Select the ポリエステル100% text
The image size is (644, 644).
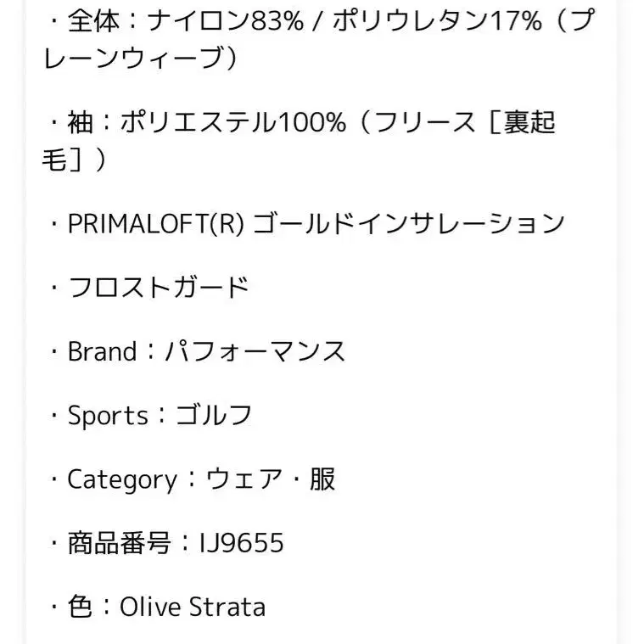tap(232, 122)
